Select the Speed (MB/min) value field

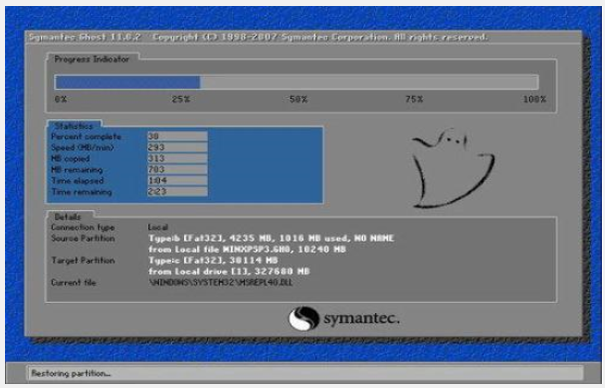177,147
